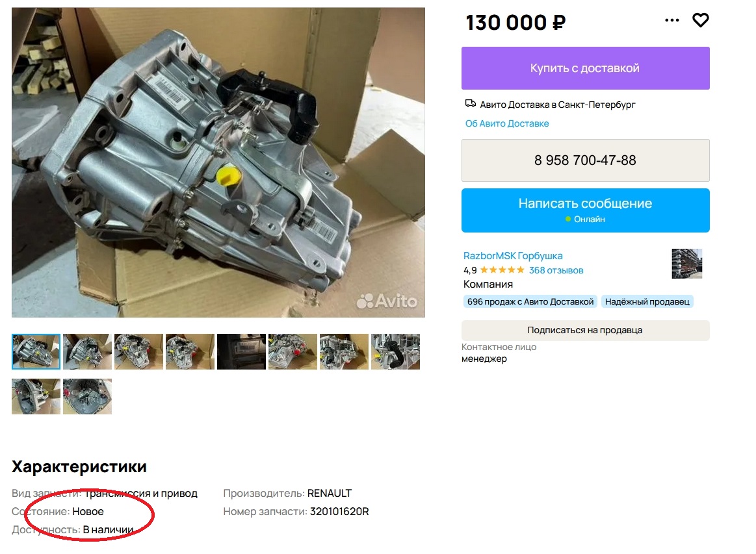Open the main gearbox photo
Viewport: 756px width, 554px height.
point(218,162)
